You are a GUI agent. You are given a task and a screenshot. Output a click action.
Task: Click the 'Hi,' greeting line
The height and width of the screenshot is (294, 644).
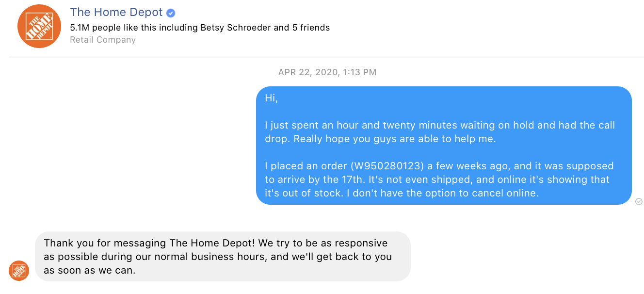(272, 98)
